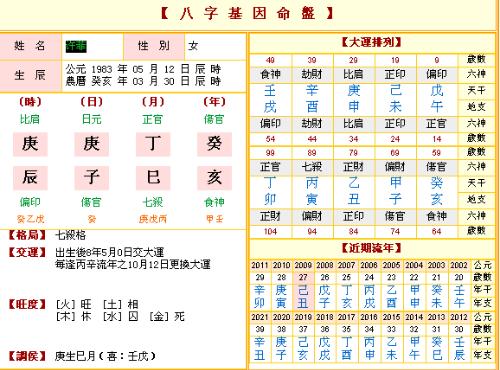Click the year 2009 column header
Image resolution: width=500 pixels, height=370 pixels.
pyautogui.click(x=303, y=265)
